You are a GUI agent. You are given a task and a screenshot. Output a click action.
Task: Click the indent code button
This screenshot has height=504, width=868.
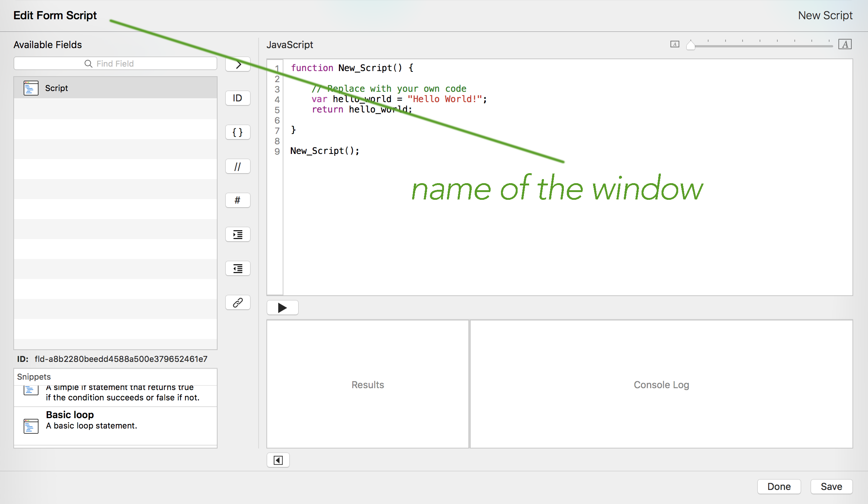tap(238, 234)
